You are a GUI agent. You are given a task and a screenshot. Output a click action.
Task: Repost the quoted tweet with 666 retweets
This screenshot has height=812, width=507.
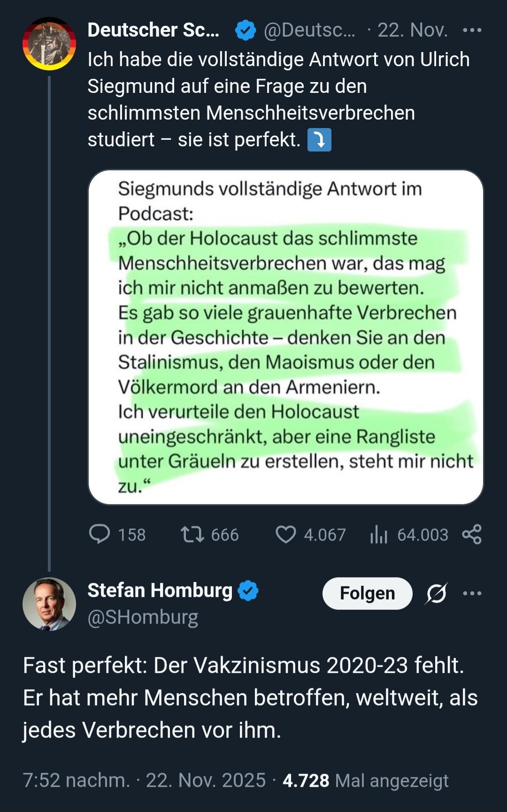pyautogui.click(x=192, y=534)
